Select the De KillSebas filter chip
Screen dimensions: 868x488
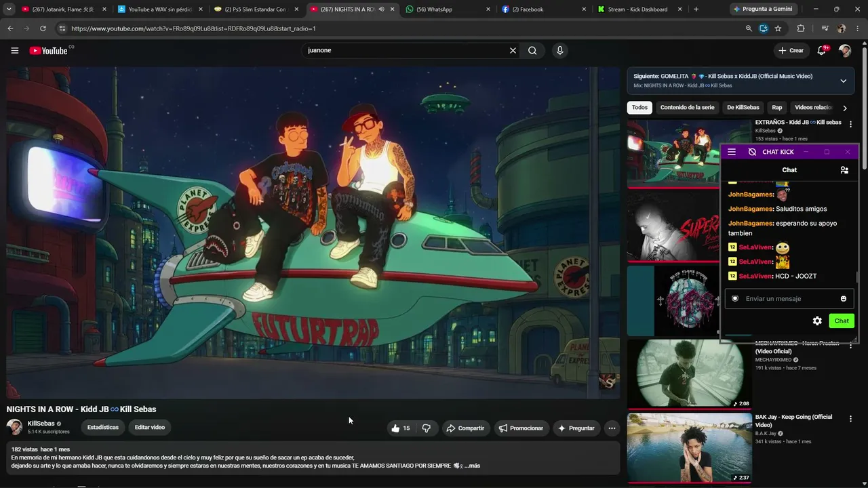point(743,108)
